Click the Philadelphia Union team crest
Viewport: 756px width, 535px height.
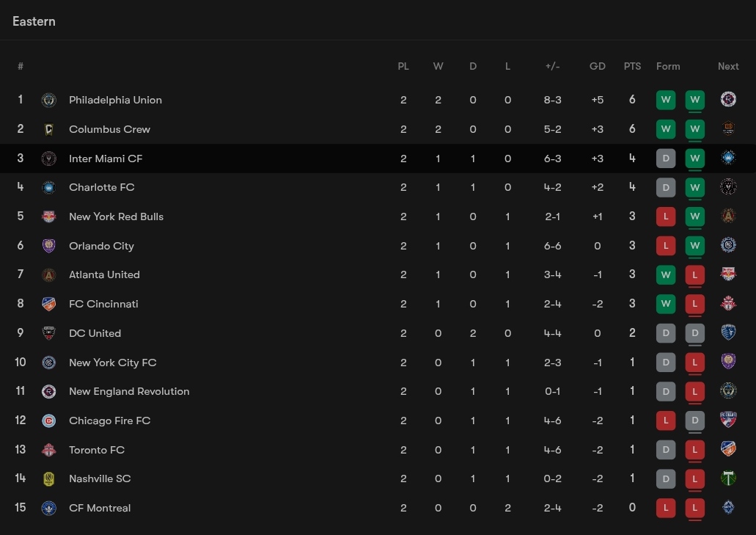tap(48, 100)
